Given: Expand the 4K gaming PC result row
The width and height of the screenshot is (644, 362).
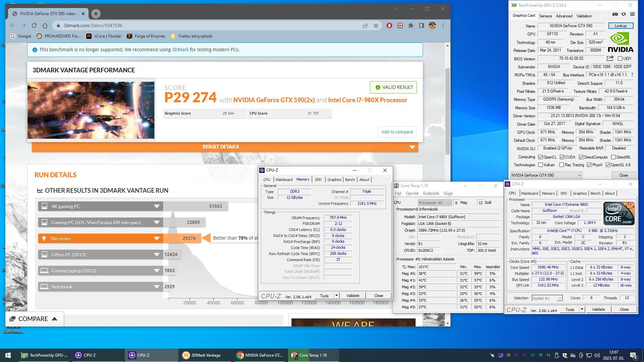Looking at the screenshot, I should 156,206.
